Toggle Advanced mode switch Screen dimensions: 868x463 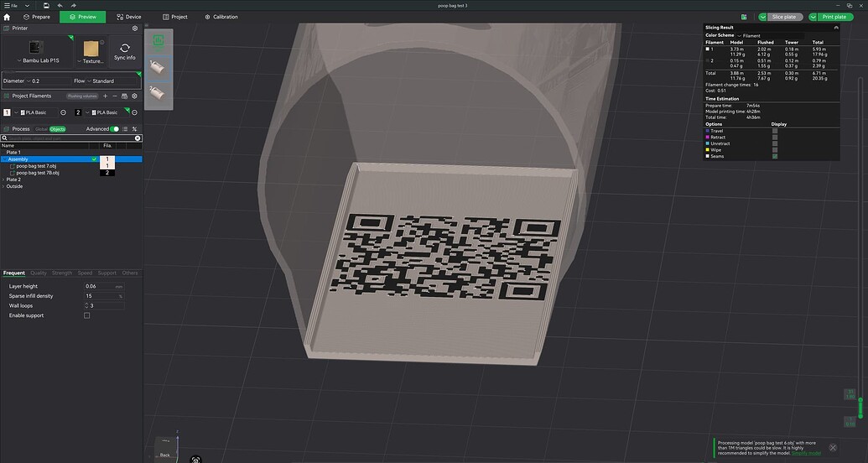click(x=115, y=129)
